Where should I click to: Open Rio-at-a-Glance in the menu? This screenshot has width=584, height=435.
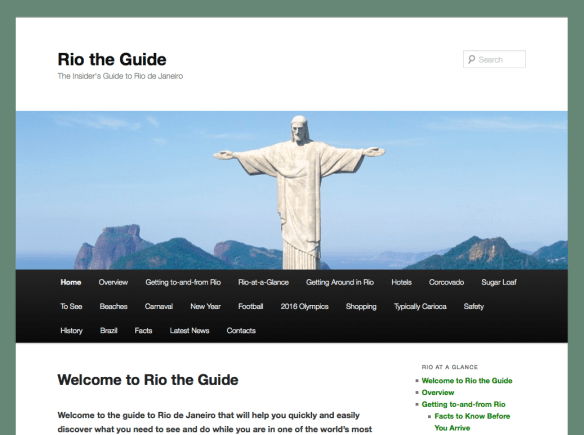click(263, 282)
